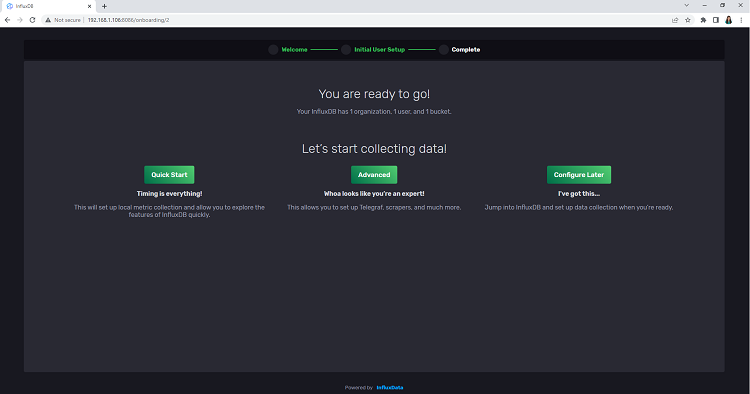
Task: Go to Initial User Setup step
Action: [x=379, y=50]
